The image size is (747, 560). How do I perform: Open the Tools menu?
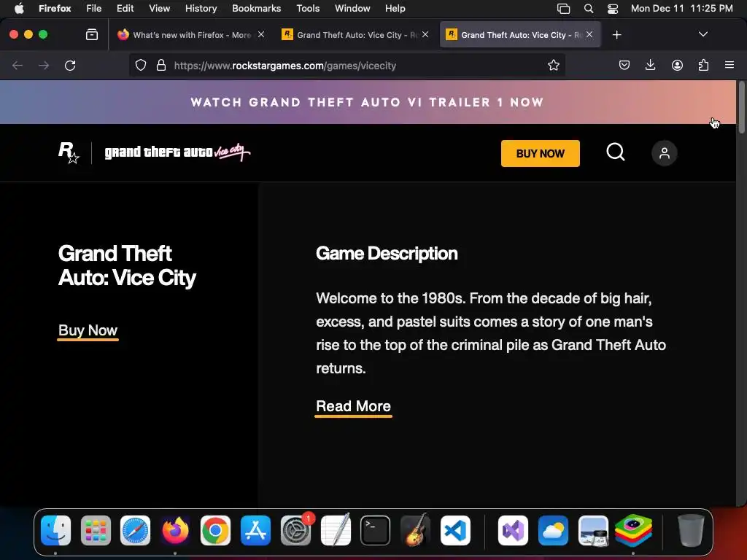point(308,8)
